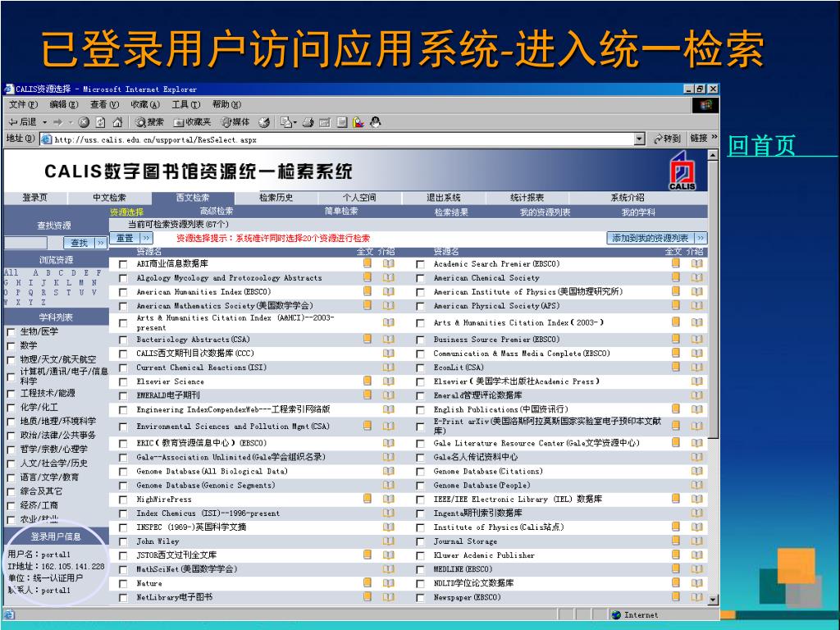Click the IE Home toolbar icon

pyautogui.click(x=117, y=122)
